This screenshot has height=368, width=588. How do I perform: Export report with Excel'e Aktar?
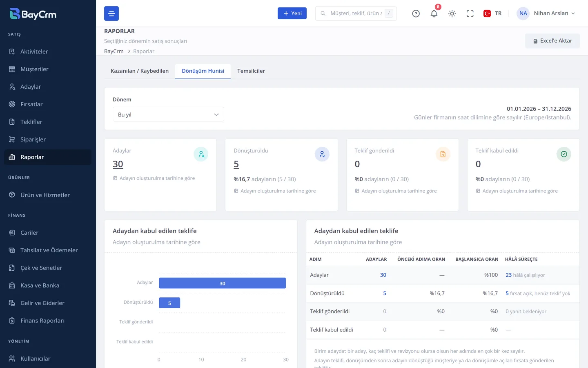click(552, 41)
